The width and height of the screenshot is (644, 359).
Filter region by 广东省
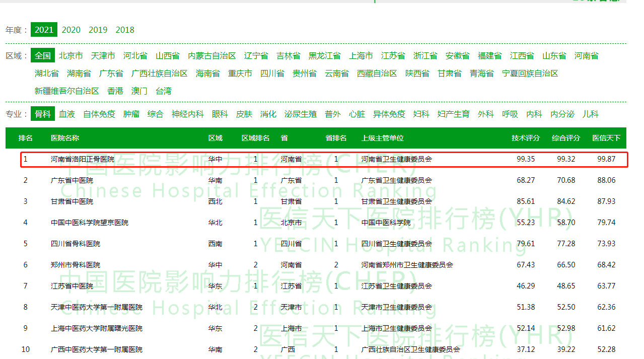coord(111,74)
